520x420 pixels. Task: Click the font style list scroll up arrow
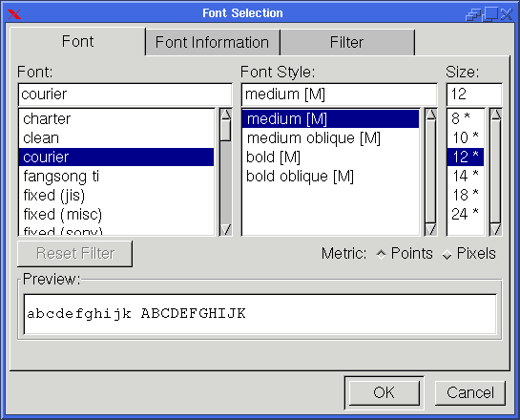click(x=430, y=115)
